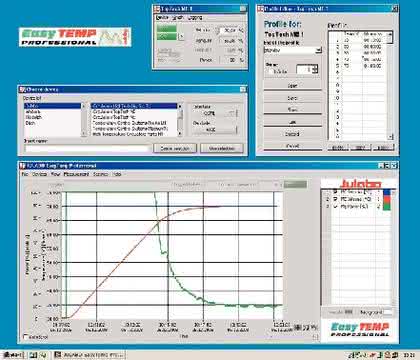Open Devices menu in EasyTemp main window

pyautogui.click(x=39, y=174)
